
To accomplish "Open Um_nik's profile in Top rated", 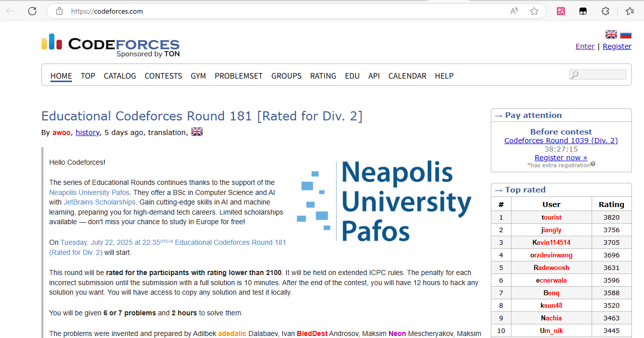I will coord(551,330).
